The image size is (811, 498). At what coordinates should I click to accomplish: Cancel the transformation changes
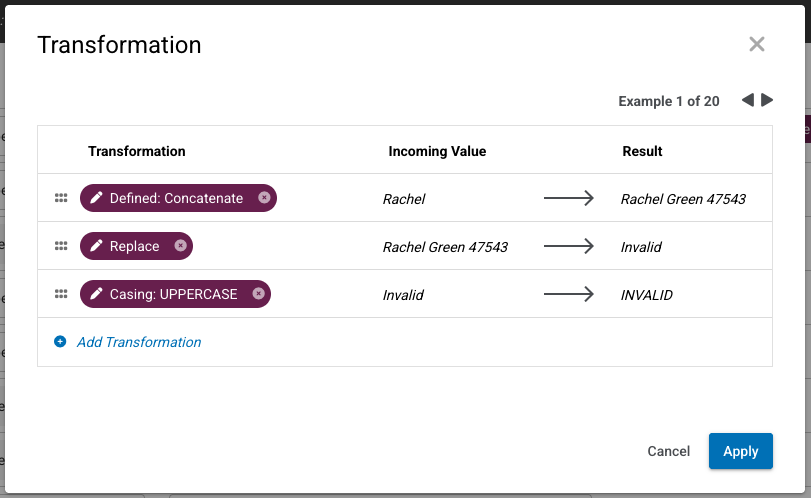(669, 451)
